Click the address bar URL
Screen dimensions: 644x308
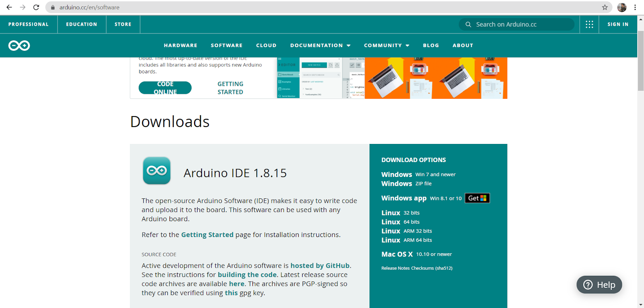pyautogui.click(x=89, y=7)
